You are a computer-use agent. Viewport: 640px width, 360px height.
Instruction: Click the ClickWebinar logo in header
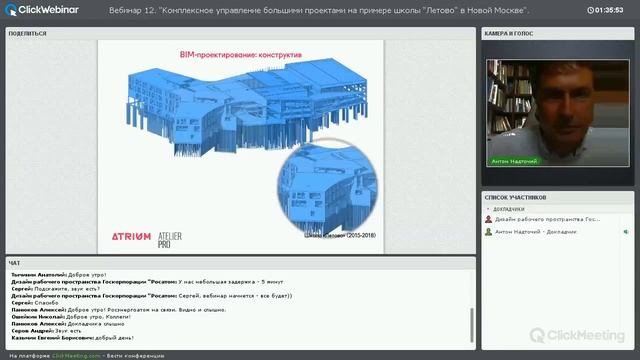point(42,10)
